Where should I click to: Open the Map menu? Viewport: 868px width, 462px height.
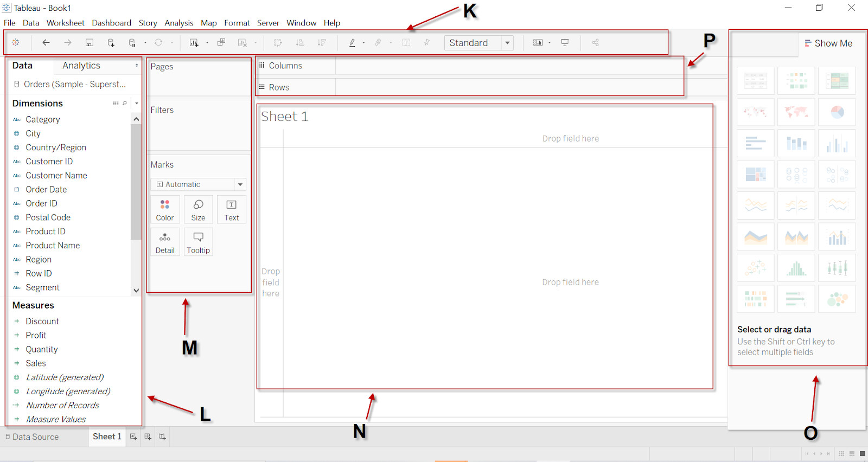click(209, 23)
